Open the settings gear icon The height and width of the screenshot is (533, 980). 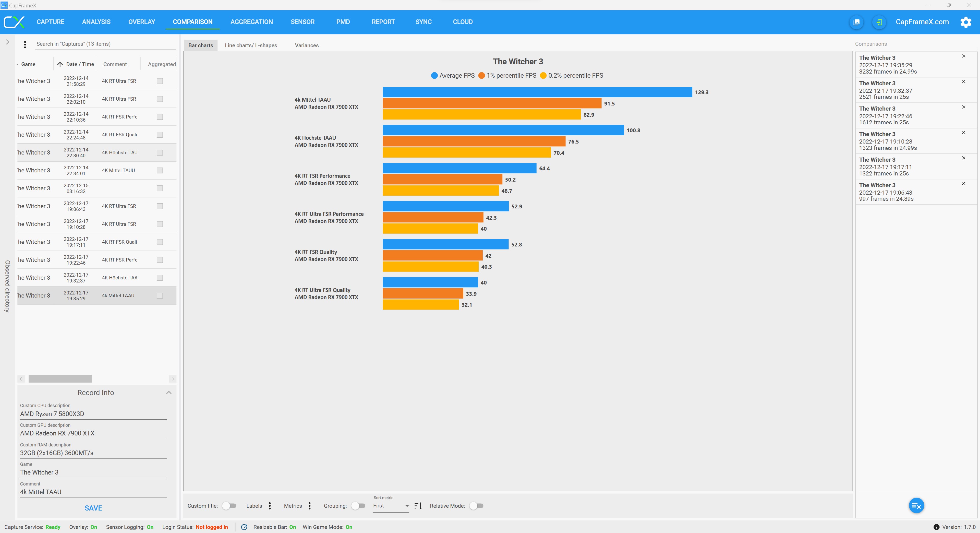[965, 22]
